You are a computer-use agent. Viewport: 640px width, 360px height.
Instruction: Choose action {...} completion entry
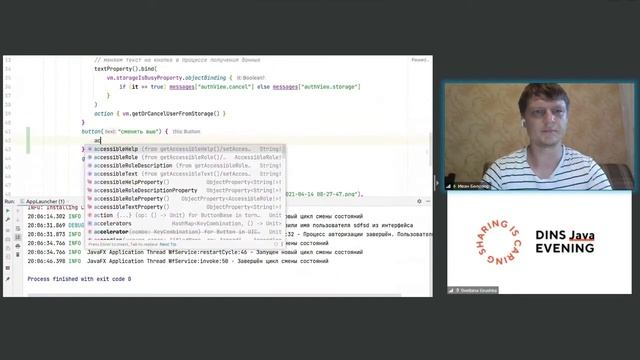coord(185,215)
